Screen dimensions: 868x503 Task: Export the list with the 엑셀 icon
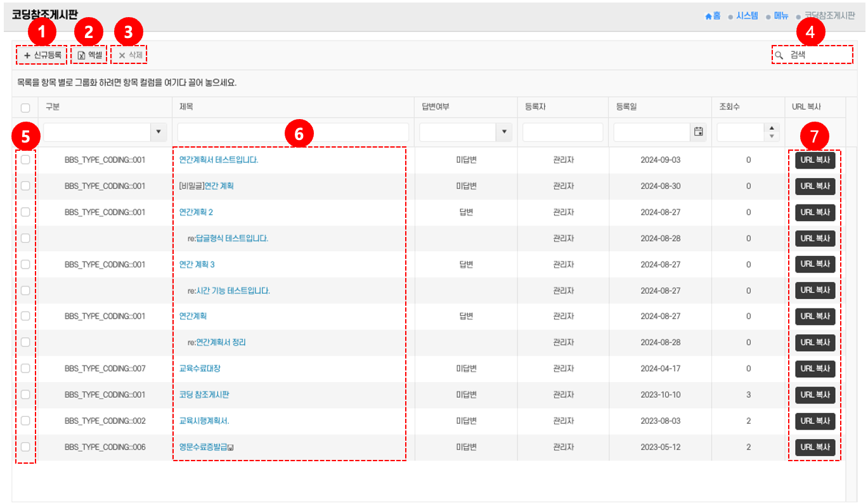tap(81, 56)
